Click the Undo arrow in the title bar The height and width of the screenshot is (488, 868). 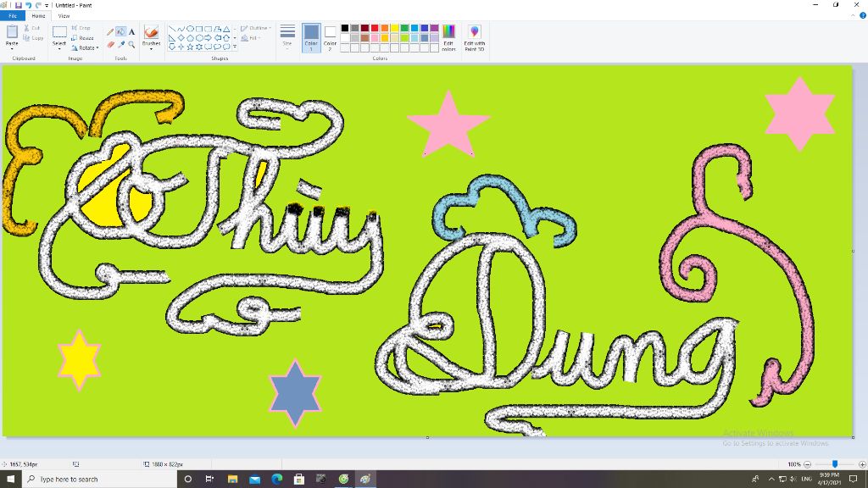point(28,5)
